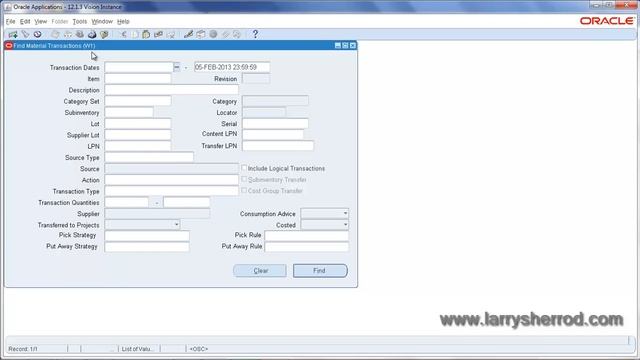Click the Zoom toolbar icon
Viewport: 640px width, 360px height.
(x=200, y=34)
